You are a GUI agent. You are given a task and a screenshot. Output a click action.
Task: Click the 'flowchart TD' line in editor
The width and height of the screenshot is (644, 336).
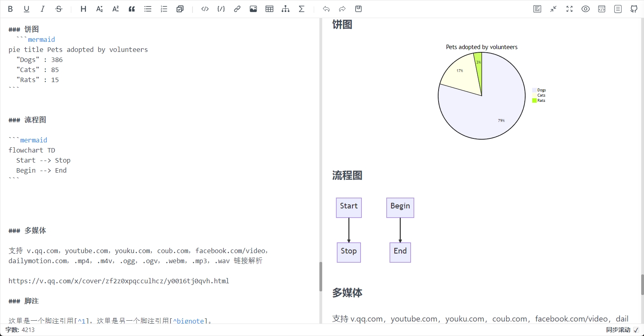click(x=32, y=150)
